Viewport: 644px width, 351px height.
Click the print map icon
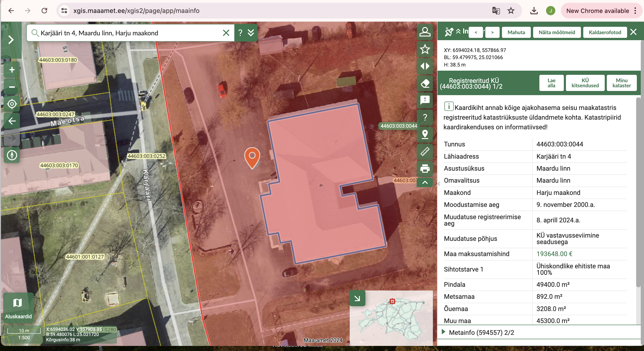pyautogui.click(x=425, y=169)
